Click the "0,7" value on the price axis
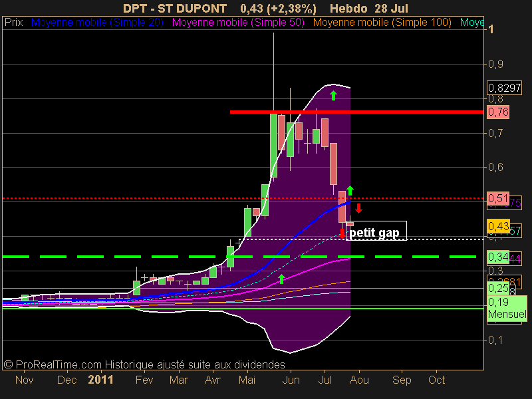 [x=495, y=133]
